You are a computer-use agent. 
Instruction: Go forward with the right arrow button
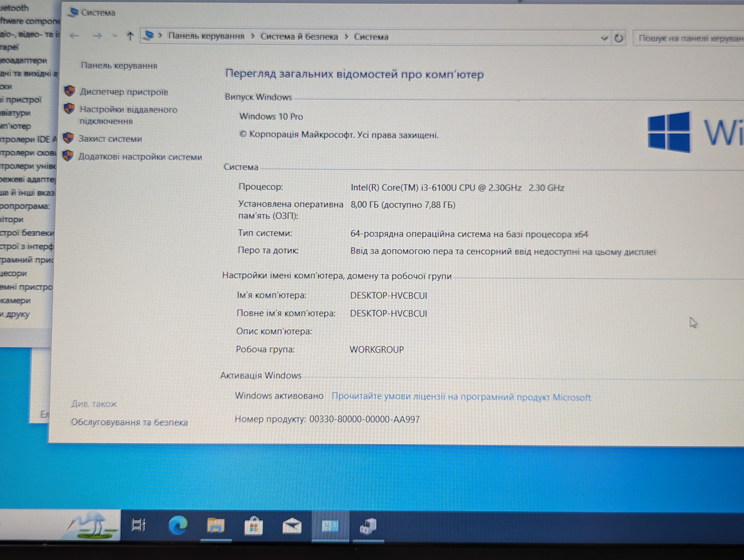[x=97, y=36]
